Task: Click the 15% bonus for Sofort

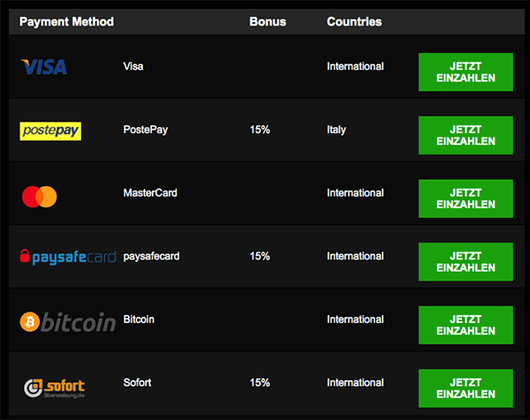Action: click(x=260, y=383)
